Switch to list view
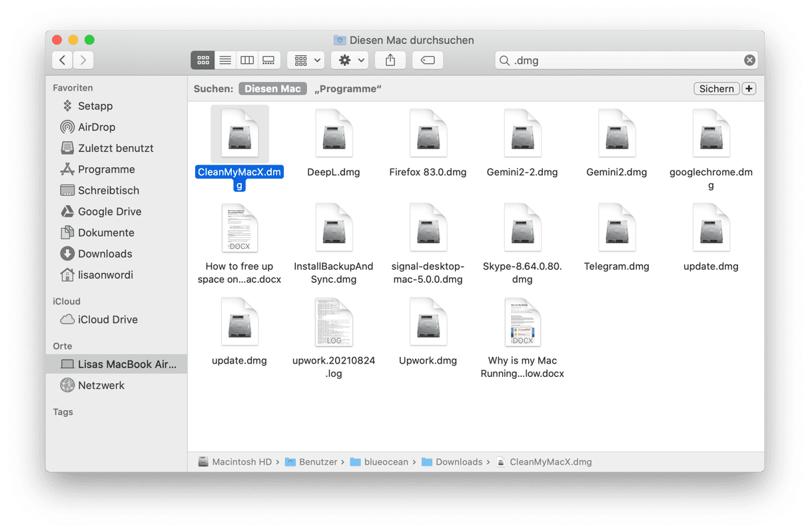The width and height of the screenshot is (810, 532). tap(225, 60)
